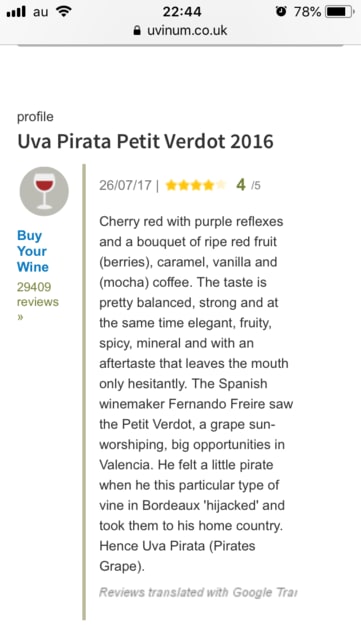Tap the au carrier label
This screenshot has width=361, height=640.
(40, 12)
